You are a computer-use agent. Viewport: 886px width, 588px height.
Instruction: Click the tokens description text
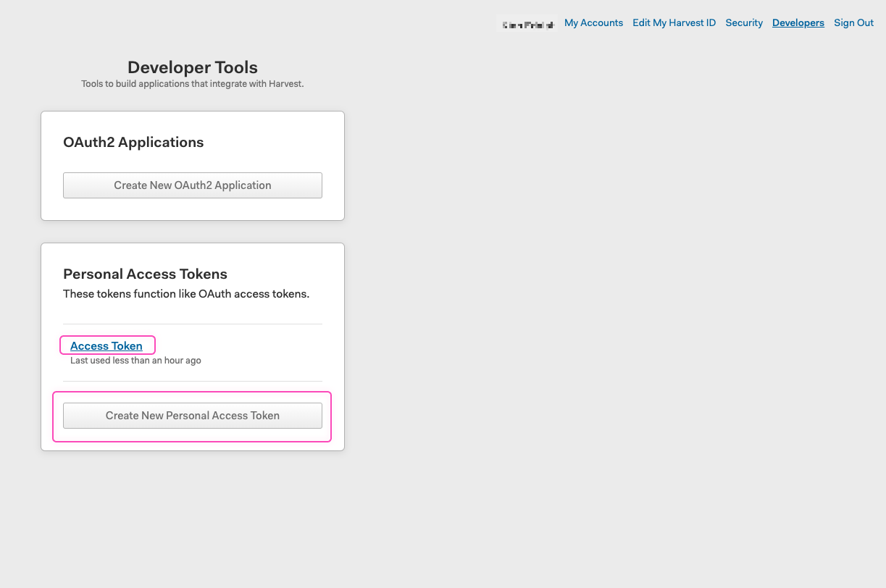click(x=186, y=294)
